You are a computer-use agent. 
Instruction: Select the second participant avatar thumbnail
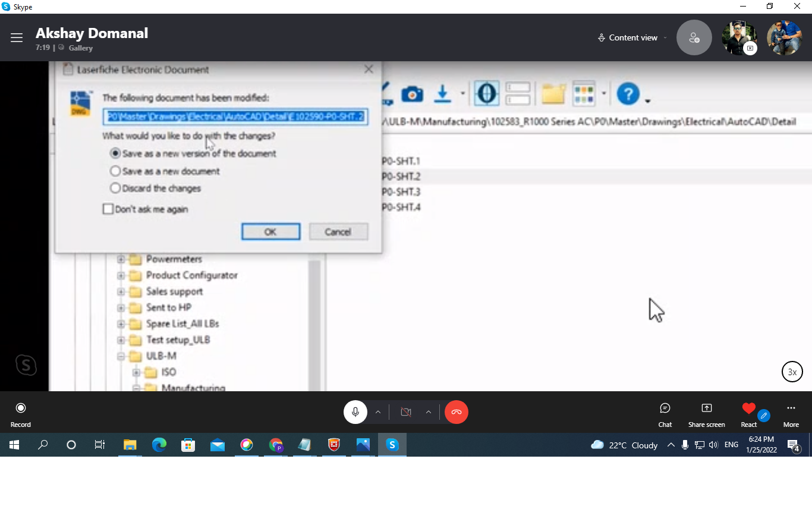click(785, 37)
